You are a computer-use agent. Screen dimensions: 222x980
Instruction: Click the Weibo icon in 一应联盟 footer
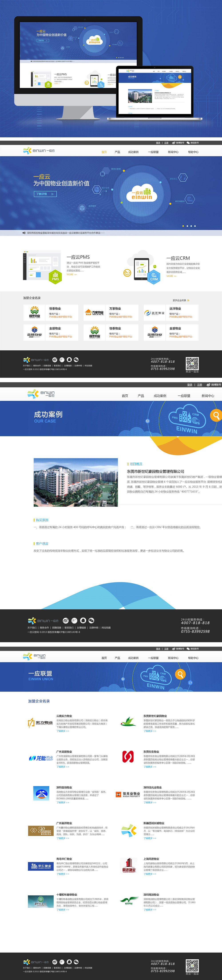click(55, 961)
